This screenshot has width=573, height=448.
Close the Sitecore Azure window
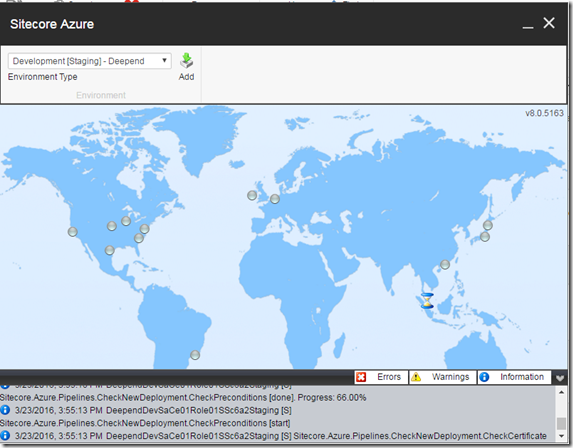pyautogui.click(x=549, y=23)
